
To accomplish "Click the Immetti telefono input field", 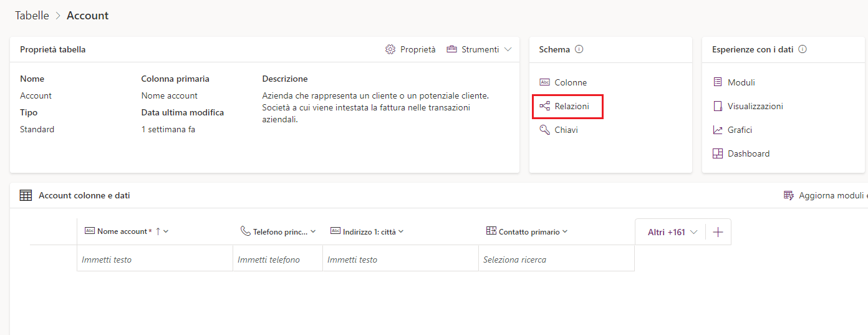I will coord(277,260).
